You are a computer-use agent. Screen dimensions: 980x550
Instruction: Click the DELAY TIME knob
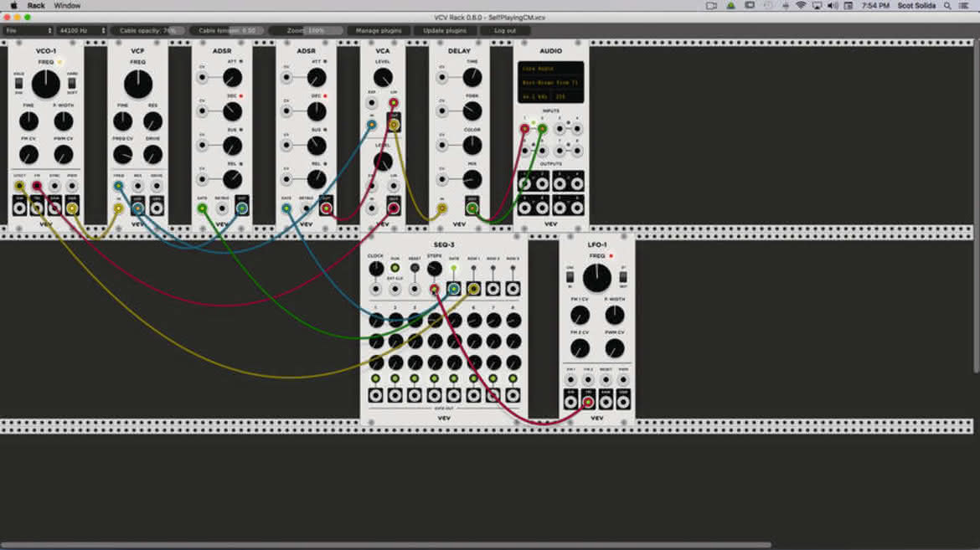(x=472, y=78)
